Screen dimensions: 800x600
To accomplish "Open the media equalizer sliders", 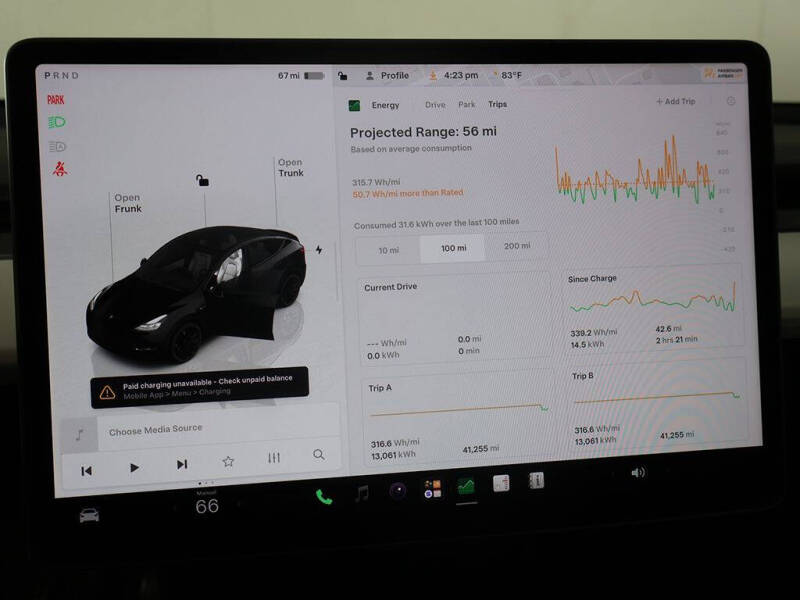I will [x=274, y=458].
